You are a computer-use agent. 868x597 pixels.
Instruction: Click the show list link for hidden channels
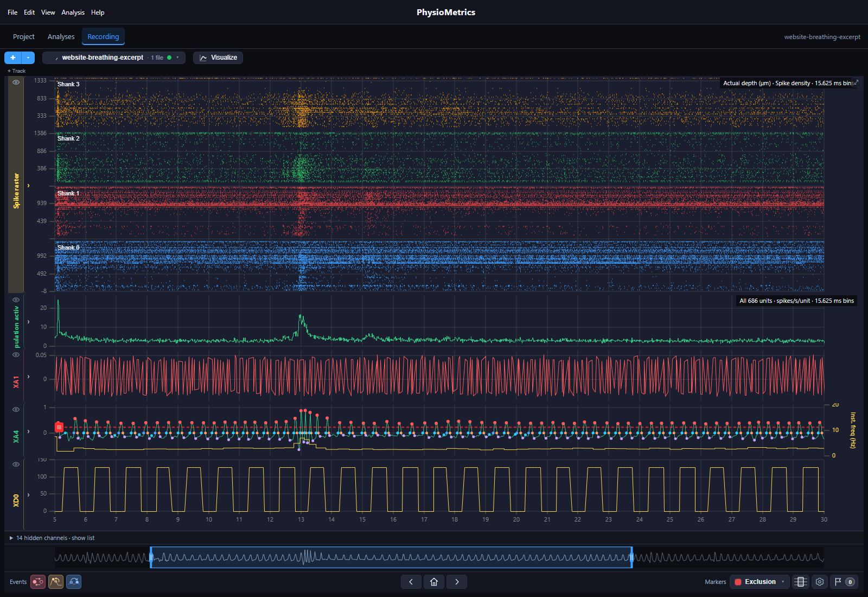tap(83, 538)
